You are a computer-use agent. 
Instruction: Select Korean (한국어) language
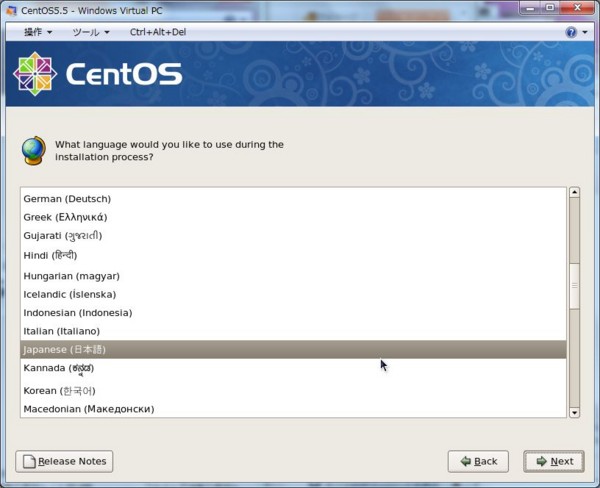[293, 390]
